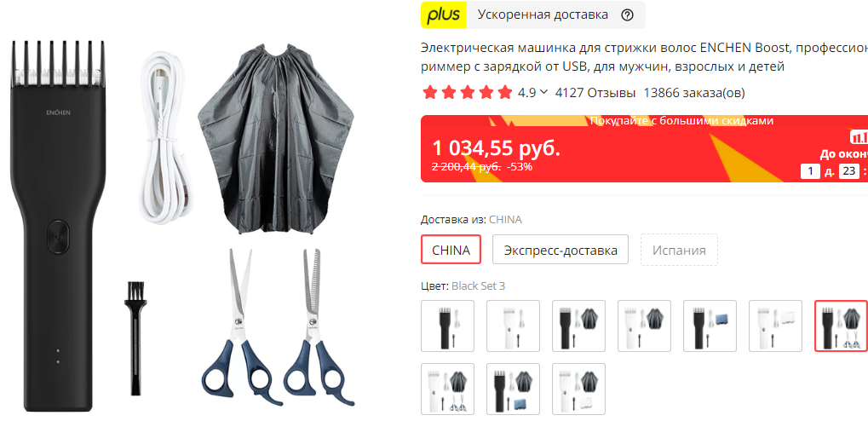Viewport: 868px width, 421px height.
Task: Open the 4127 Отзывы reviews link
Action: 595,93
